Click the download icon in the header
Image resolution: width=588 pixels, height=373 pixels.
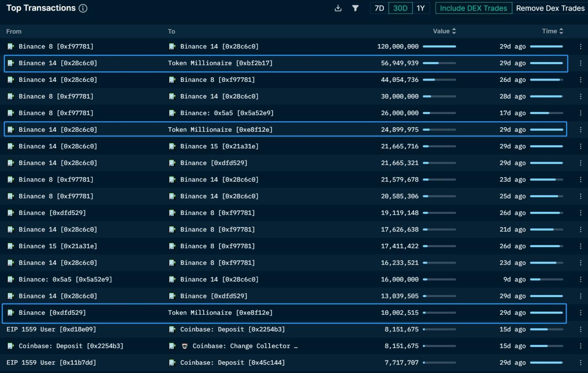tap(338, 8)
